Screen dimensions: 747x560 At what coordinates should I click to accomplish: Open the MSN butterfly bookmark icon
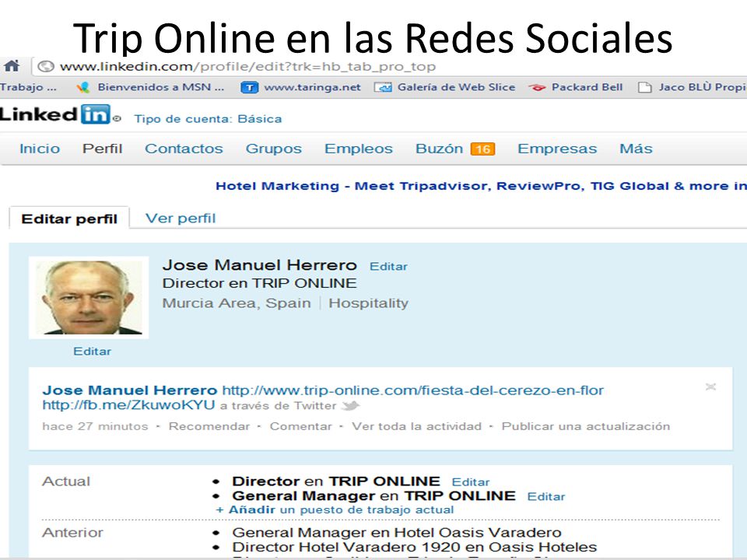pos(83,87)
